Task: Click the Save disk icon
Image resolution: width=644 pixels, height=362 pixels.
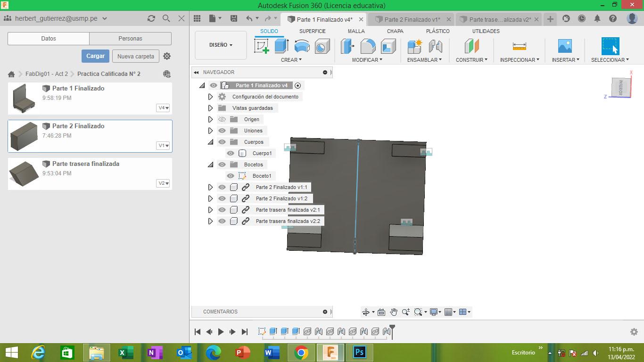Action: coord(233,18)
